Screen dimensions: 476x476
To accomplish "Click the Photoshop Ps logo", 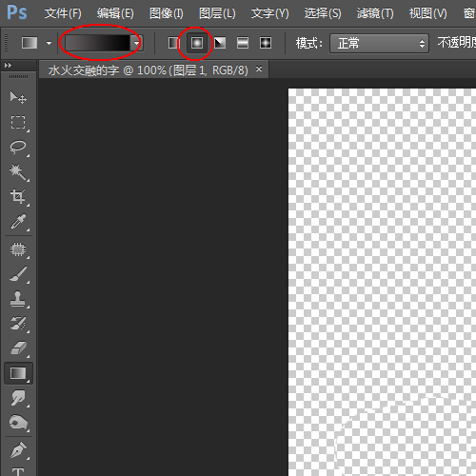I will [17, 12].
